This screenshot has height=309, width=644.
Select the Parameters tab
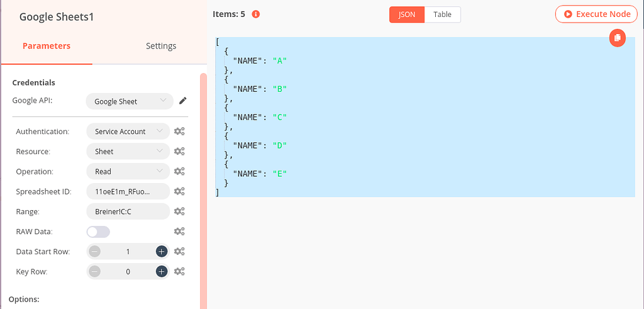(47, 46)
